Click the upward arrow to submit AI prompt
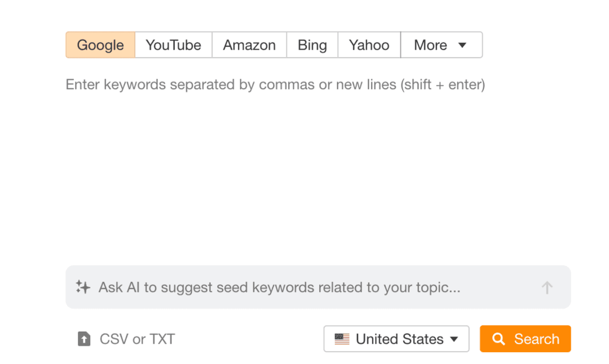Screen dimensions: 609x364 [546, 287]
